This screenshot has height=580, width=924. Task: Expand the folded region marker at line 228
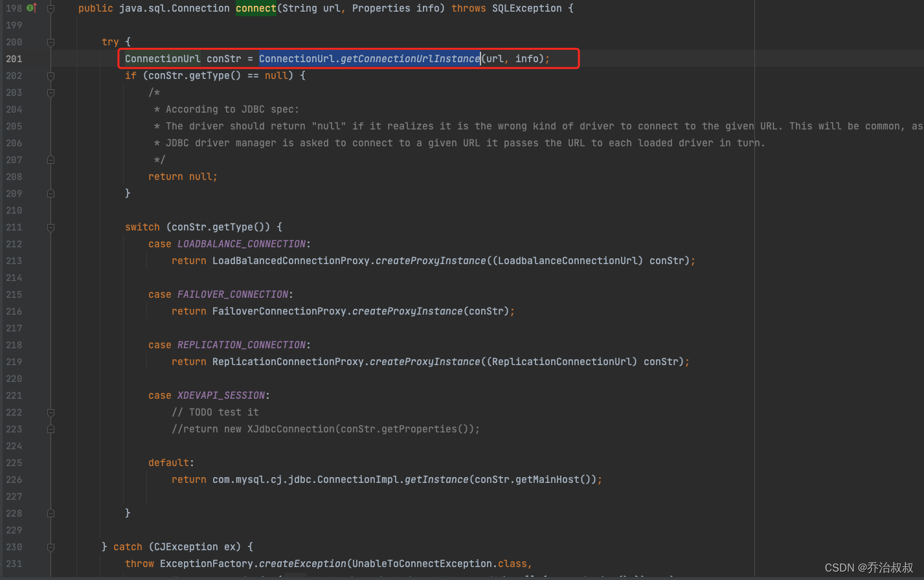coord(51,513)
